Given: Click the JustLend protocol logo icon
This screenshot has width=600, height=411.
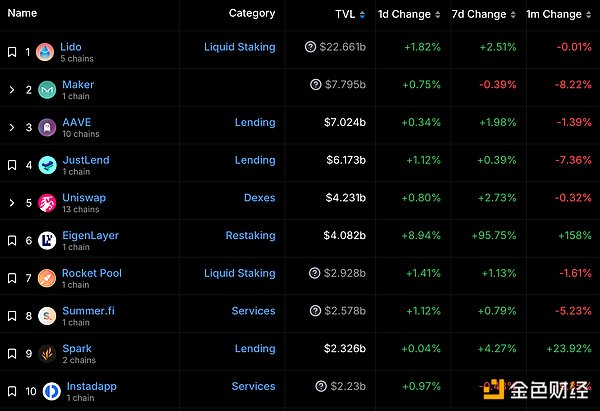Looking at the screenshot, I should (x=47, y=165).
